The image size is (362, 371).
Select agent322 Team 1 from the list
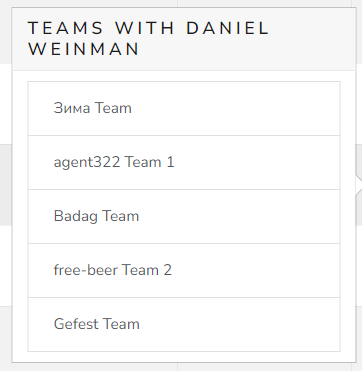click(x=184, y=162)
